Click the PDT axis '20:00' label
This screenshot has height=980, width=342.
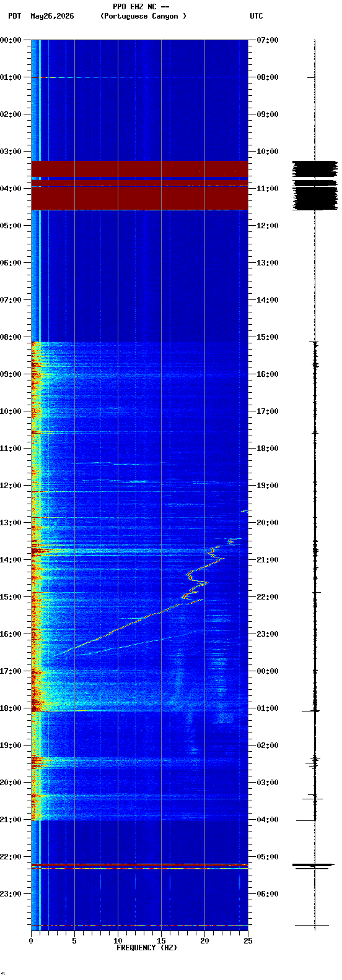11,783
